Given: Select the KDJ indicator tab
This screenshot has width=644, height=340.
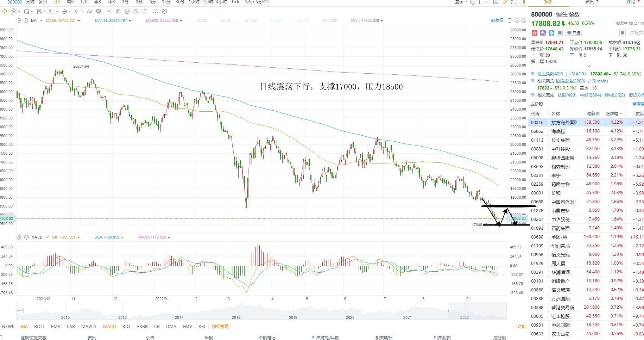Looking at the screenshot, I should point(126,327).
